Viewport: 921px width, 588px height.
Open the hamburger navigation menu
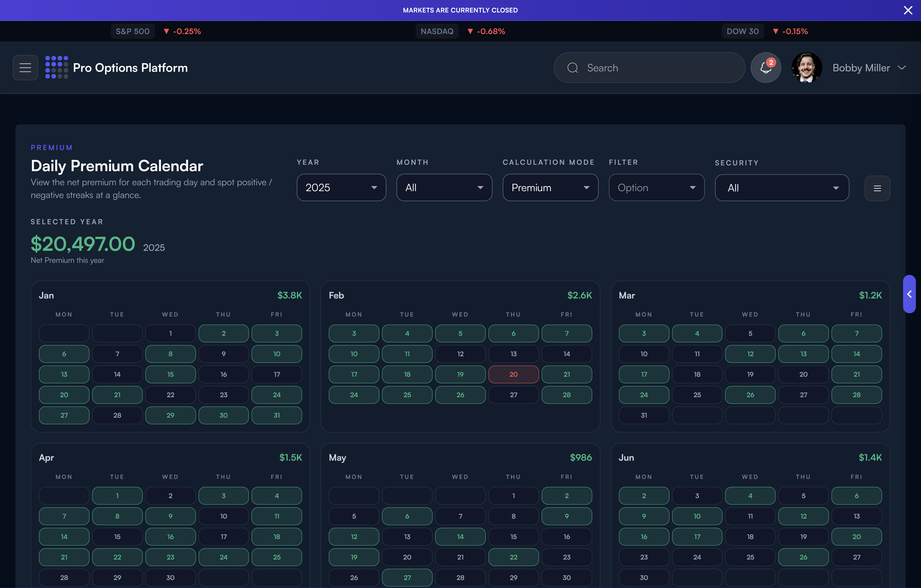25,68
